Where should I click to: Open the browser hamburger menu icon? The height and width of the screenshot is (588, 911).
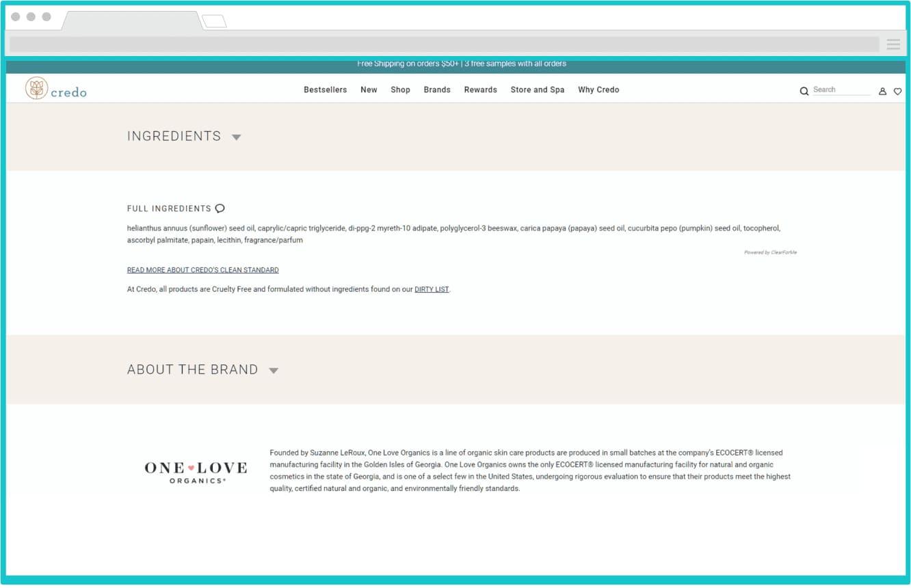tap(893, 44)
